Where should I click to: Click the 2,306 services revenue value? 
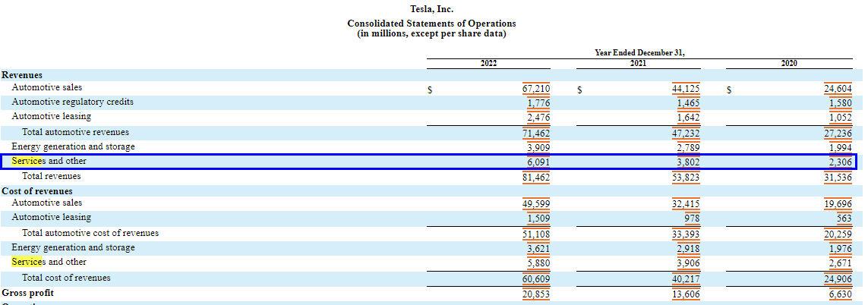[841, 162]
